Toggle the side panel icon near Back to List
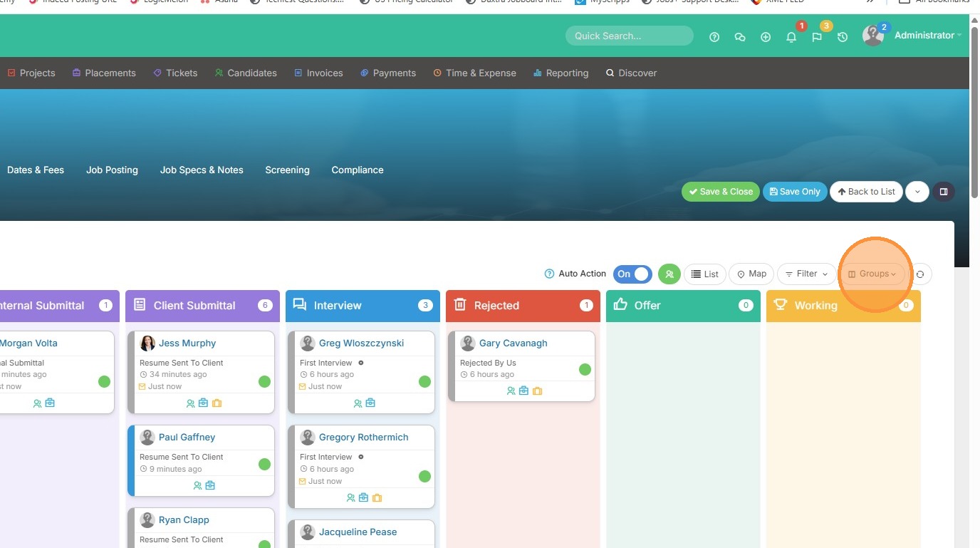Screen dimensions: 980x548 pyautogui.click(x=944, y=192)
